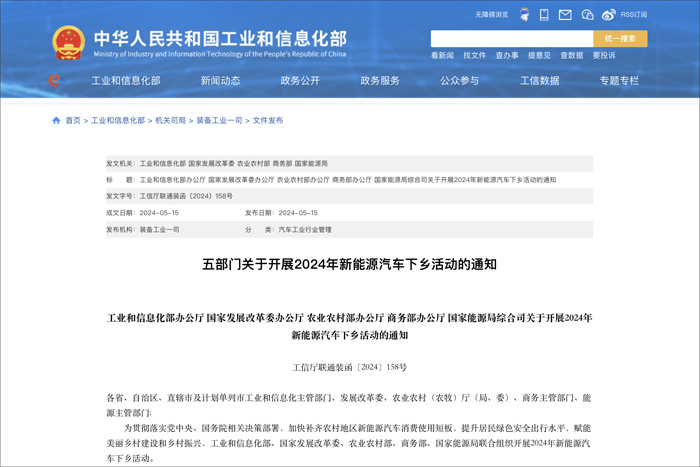Click into the search input box
Screen dimensions: 700x467
(512, 39)
